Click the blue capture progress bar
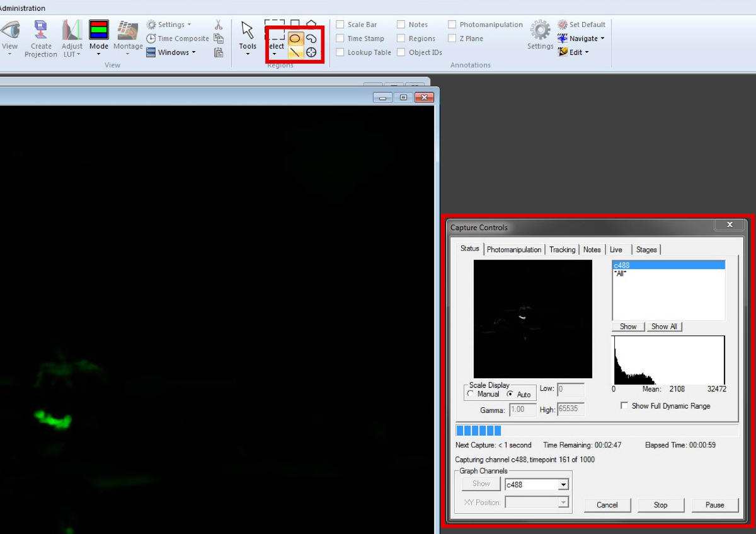Image resolution: width=756 pixels, height=534 pixels. 479,431
